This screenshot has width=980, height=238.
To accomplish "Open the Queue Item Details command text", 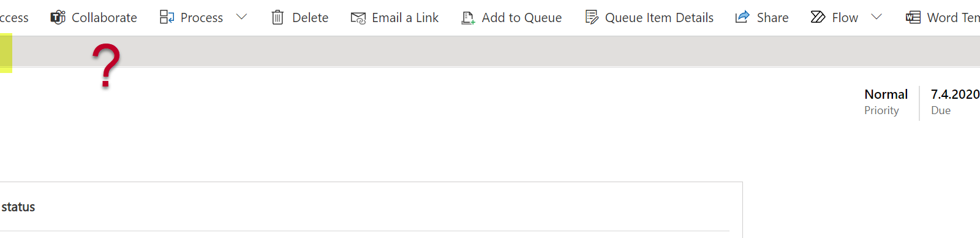I will [659, 18].
